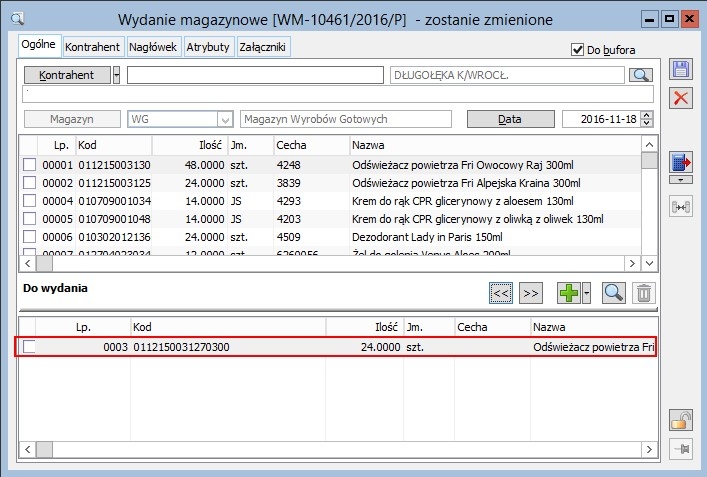The height and width of the screenshot is (477, 707).
Task: Click the << move button
Action: tap(500, 294)
